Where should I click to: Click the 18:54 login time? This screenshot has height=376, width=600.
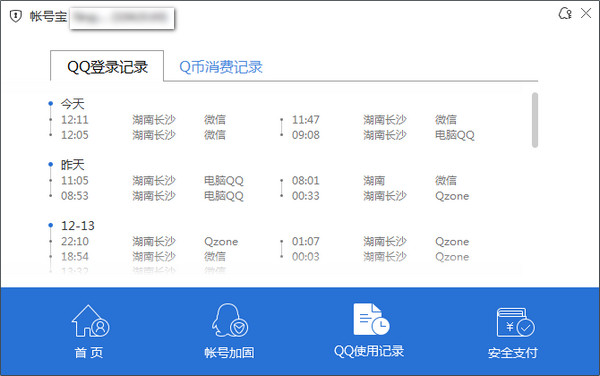click(75, 257)
